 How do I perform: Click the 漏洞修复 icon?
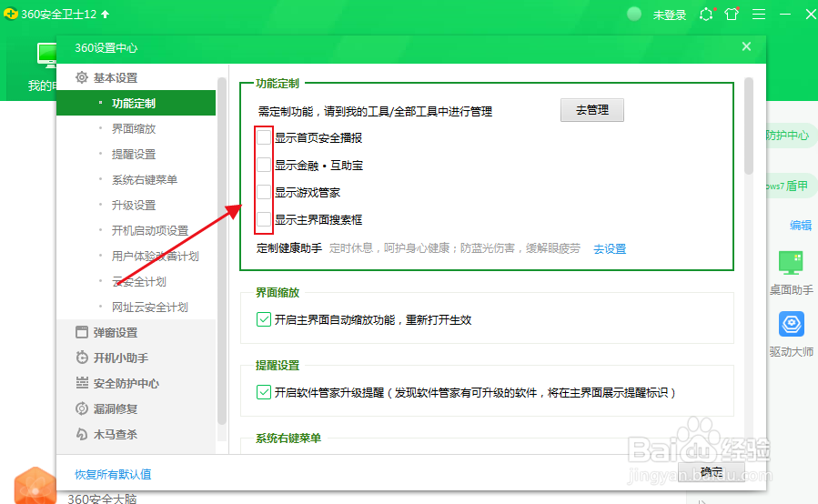[81, 408]
